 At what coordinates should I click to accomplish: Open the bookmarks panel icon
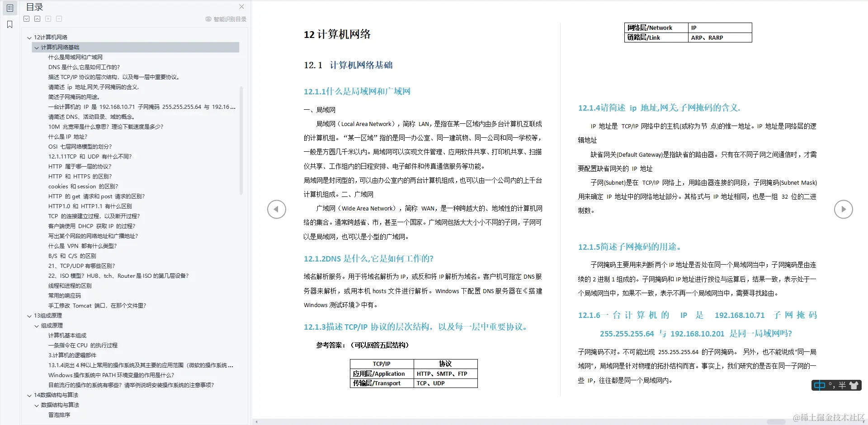[10, 24]
